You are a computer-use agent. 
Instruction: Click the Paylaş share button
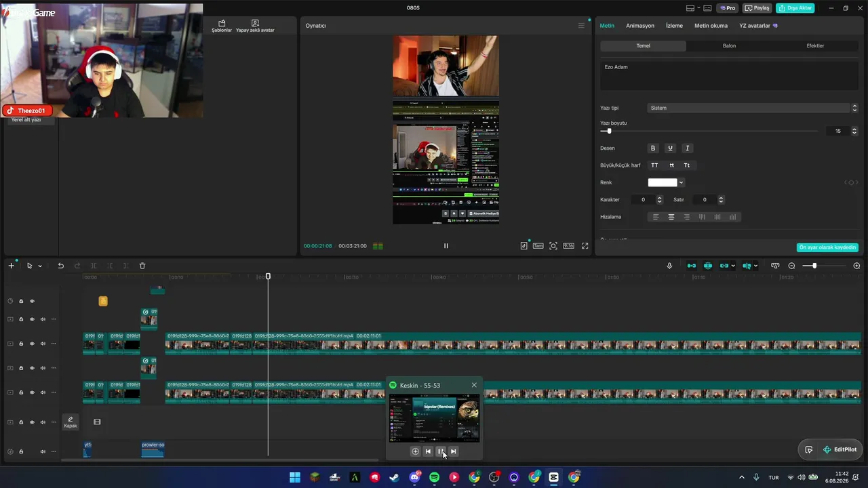(x=757, y=8)
